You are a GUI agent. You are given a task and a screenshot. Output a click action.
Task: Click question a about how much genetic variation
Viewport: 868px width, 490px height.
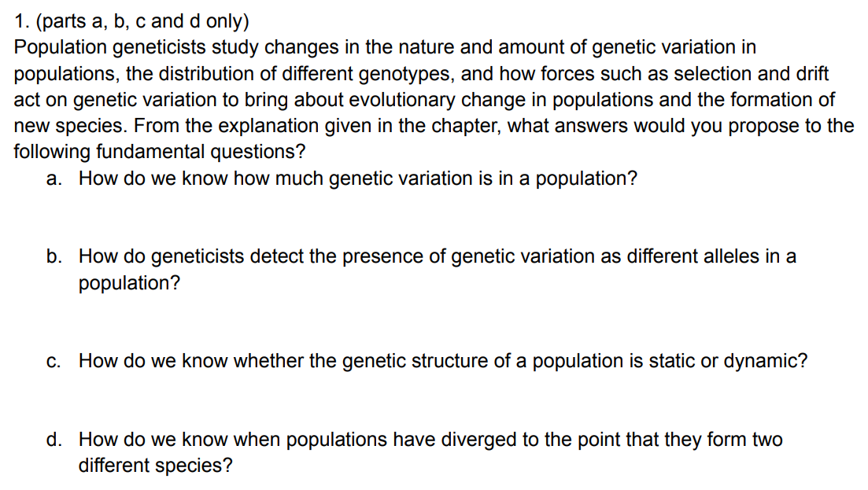pos(357,179)
